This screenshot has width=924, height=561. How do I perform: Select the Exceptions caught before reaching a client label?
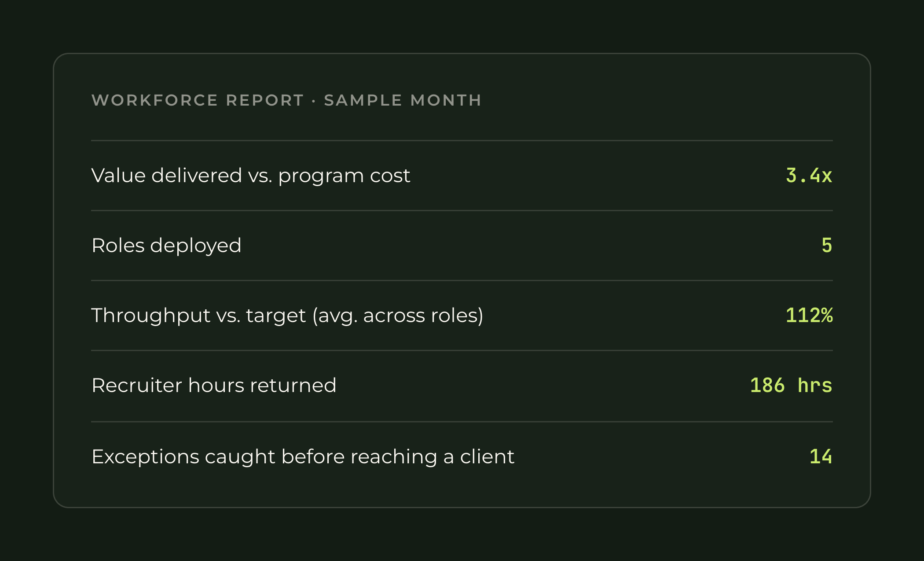(303, 457)
